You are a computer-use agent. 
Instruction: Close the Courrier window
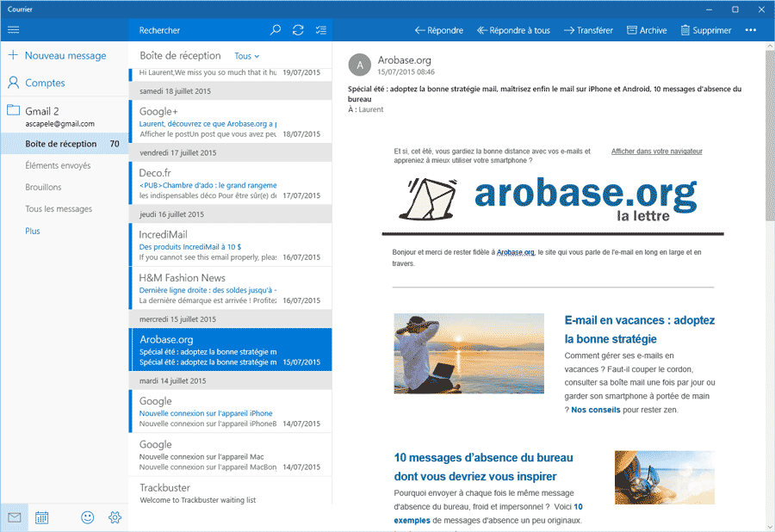click(x=762, y=9)
